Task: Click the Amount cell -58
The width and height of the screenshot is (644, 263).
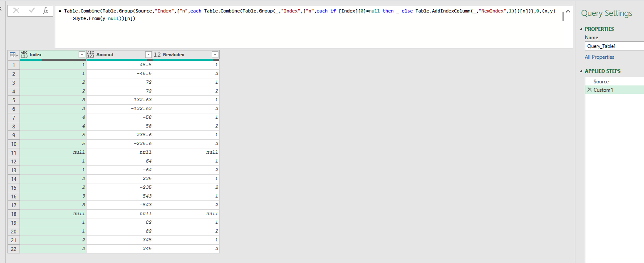Action: click(119, 117)
